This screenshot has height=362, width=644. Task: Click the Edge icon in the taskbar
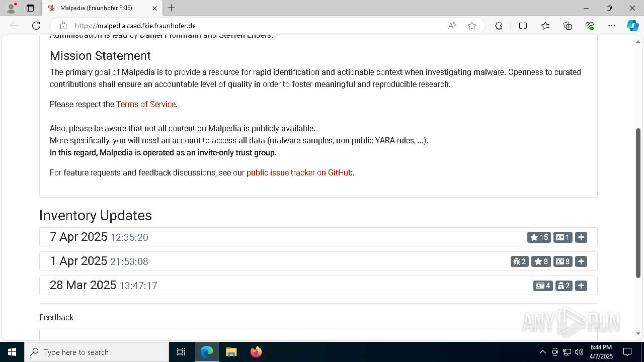click(207, 352)
